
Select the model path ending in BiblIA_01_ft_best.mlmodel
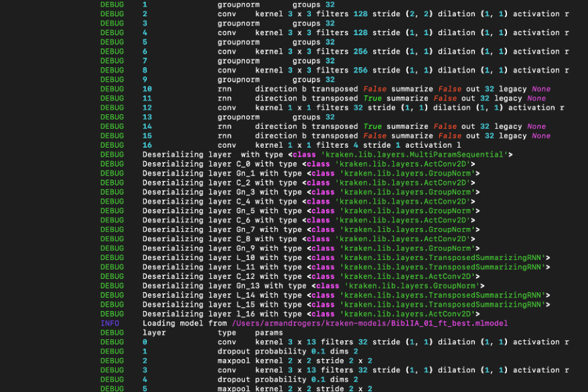pyautogui.click(x=370, y=323)
